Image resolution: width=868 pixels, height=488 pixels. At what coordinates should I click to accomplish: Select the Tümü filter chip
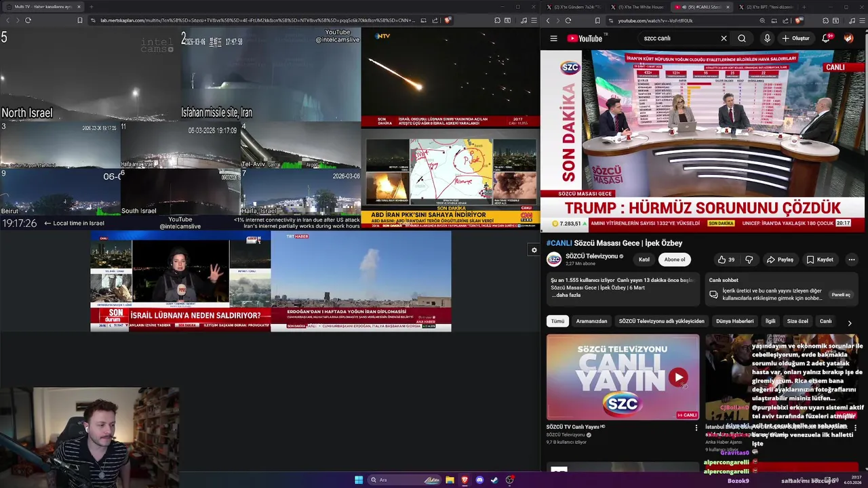click(x=557, y=321)
